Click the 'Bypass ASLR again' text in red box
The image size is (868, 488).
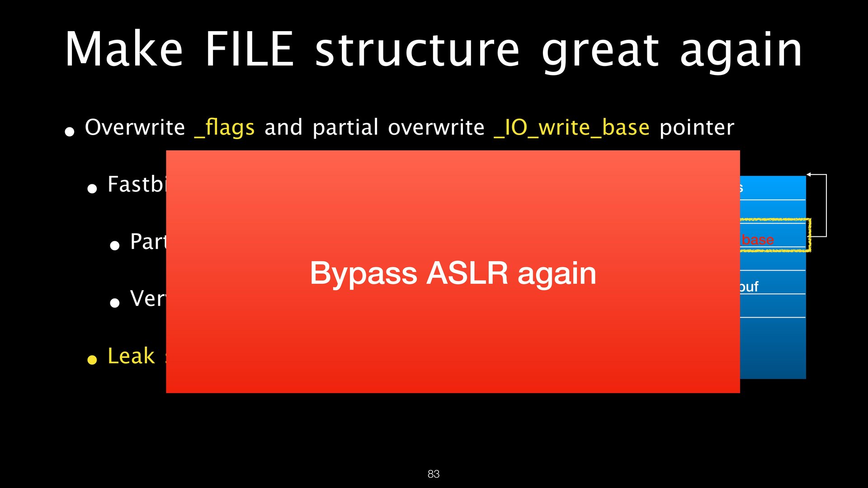pyautogui.click(x=453, y=273)
